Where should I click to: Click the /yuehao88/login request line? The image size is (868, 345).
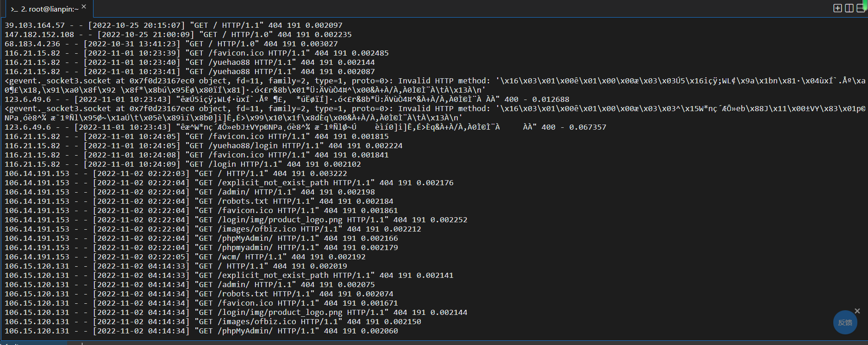pyautogui.click(x=204, y=146)
